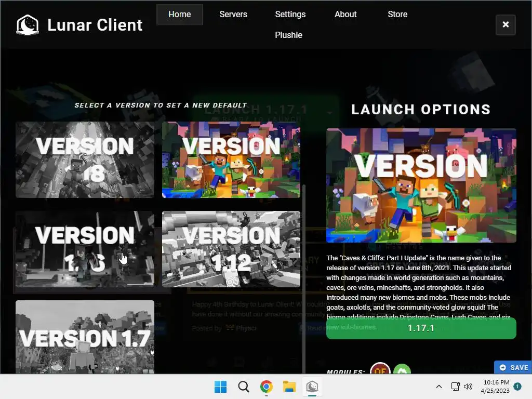Image resolution: width=532 pixels, height=399 pixels.
Task: Open the Windows Start menu
Action: pos(220,387)
